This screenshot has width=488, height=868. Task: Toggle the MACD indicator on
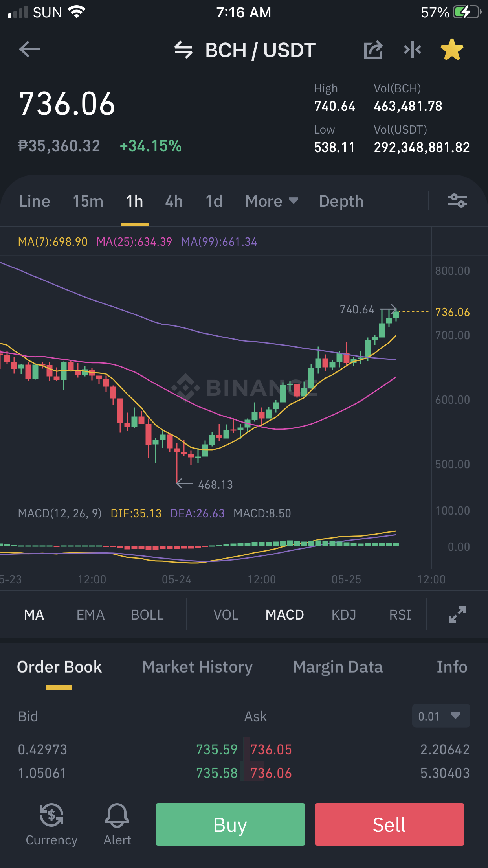click(284, 615)
